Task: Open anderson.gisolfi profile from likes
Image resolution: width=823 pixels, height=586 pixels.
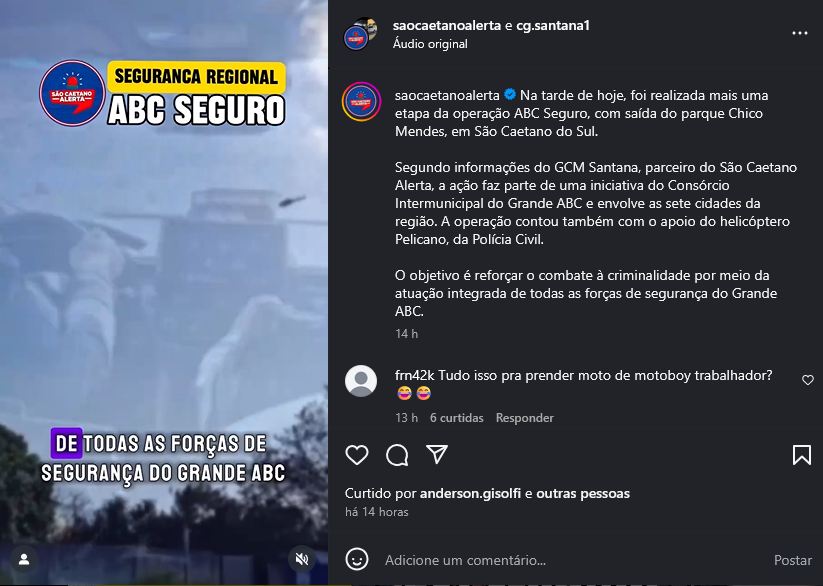Action: [470, 494]
